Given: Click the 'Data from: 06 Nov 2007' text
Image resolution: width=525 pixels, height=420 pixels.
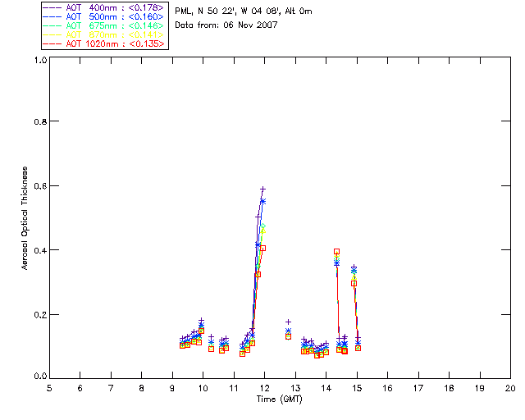Looking at the screenshot, I should (226, 25).
